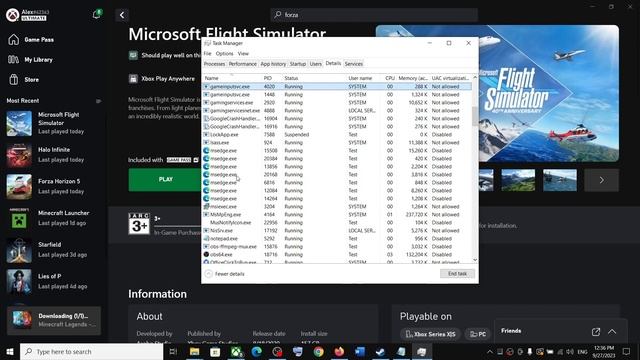Select obs-ffmpeg-mux.exe process row

click(337, 247)
